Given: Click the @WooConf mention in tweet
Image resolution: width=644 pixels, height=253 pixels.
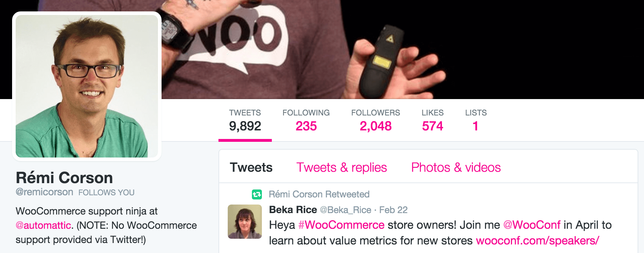Looking at the screenshot, I should pos(532,225).
